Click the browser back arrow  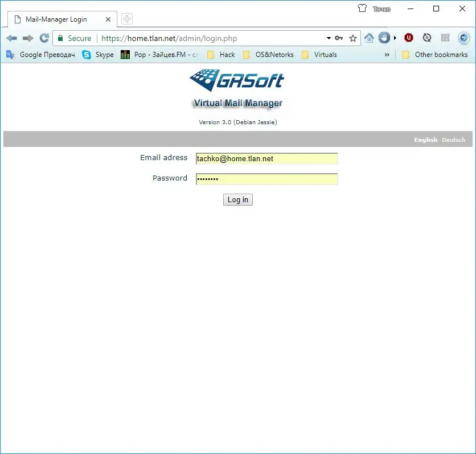(x=11, y=38)
